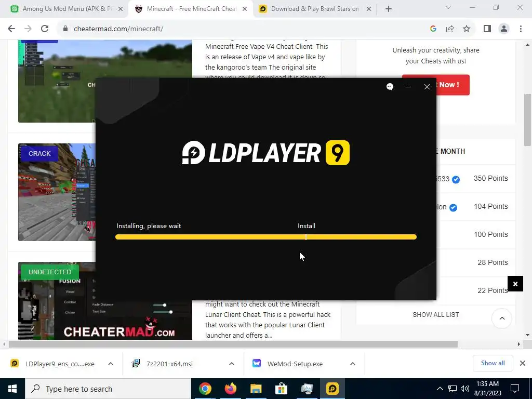Expand options for the WeMod-Setup.exe download
This screenshot has height=399, width=532.
coord(353,364)
